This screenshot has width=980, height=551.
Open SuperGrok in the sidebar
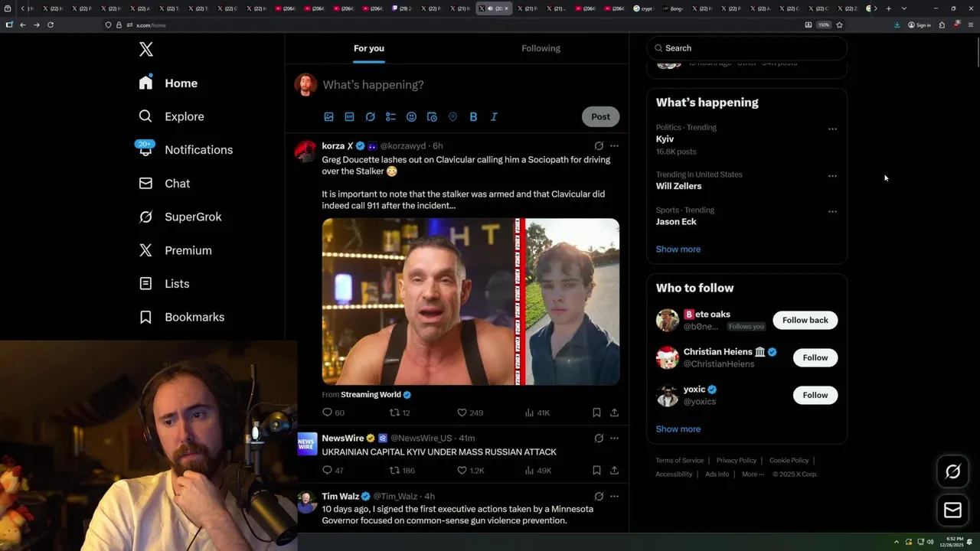point(180,217)
